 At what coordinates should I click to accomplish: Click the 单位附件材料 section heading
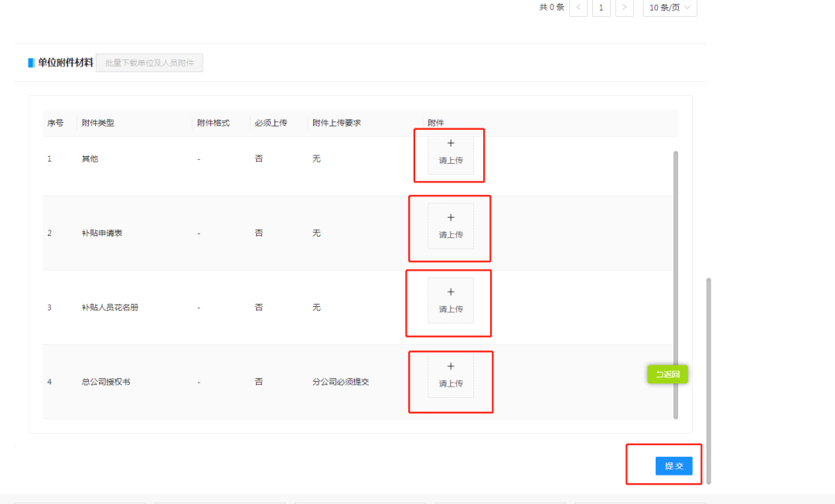pos(65,63)
